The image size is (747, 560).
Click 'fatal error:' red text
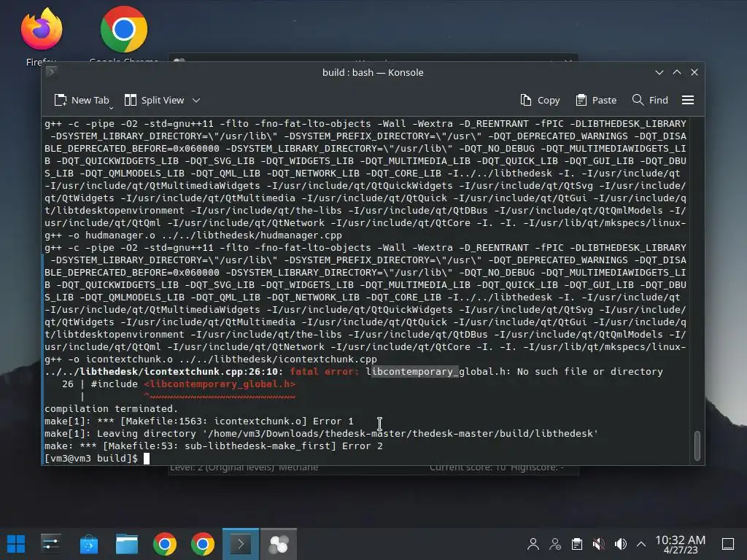(x=325, y=371)
